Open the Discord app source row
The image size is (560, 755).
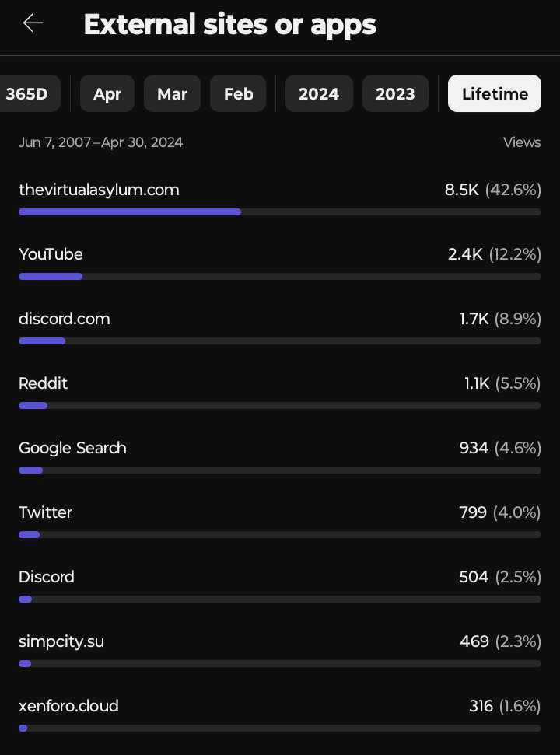point(280,585)
